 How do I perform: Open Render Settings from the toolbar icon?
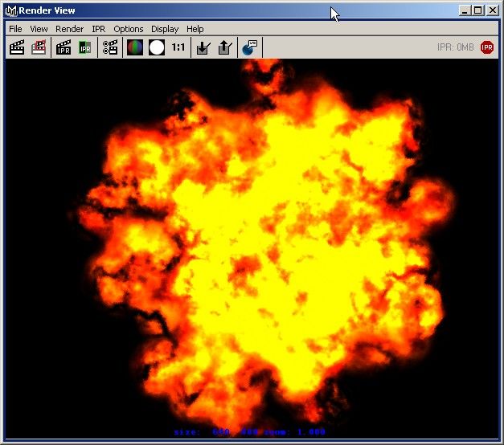tap(110, 47)
